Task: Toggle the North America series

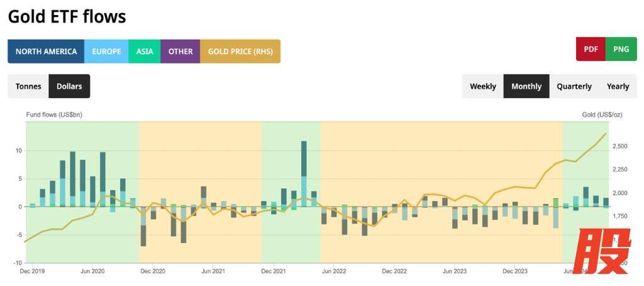Action: click(x=46, y=52)
